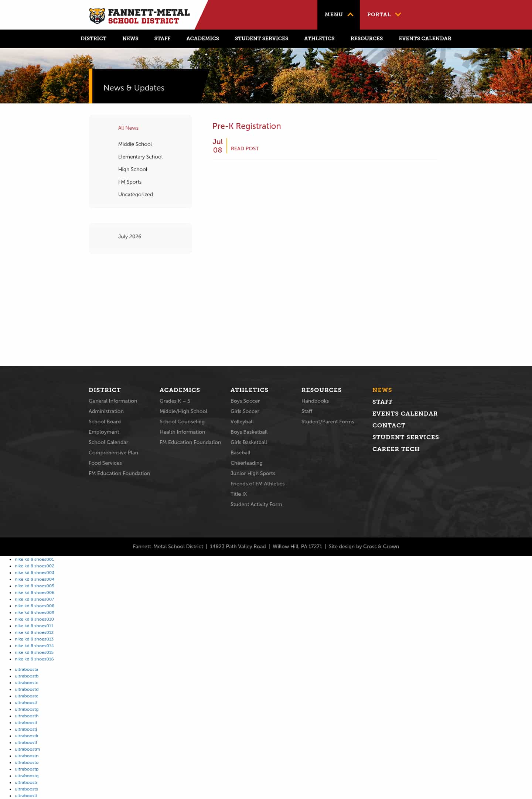Screen dimensions: 532x799
Task: Collapse the MENU chevron arrow
Action: click(x=350, y=14)
